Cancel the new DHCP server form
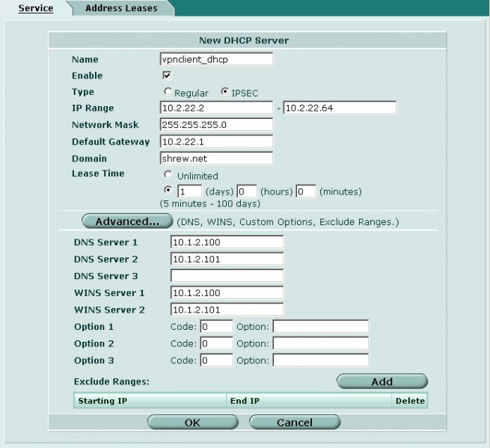 click(295, 423)
